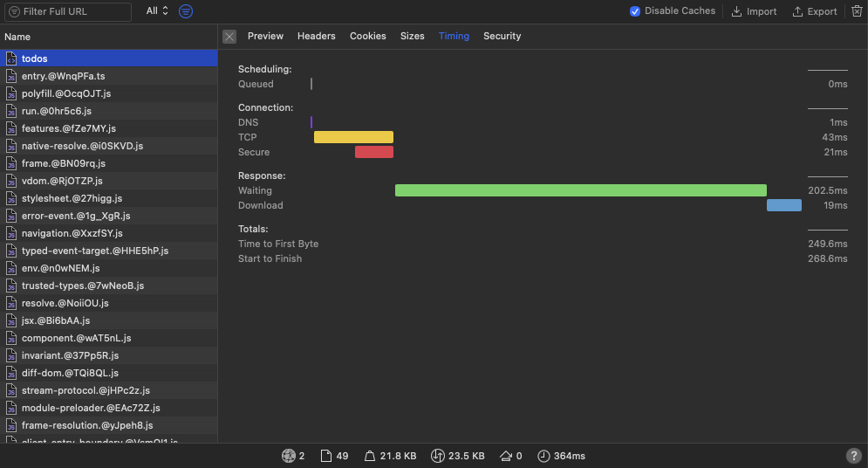This screenshot has width=868, height=468.
Task: Select trusted-types.@7wNeoB.js resource
Action: point(108,286)
